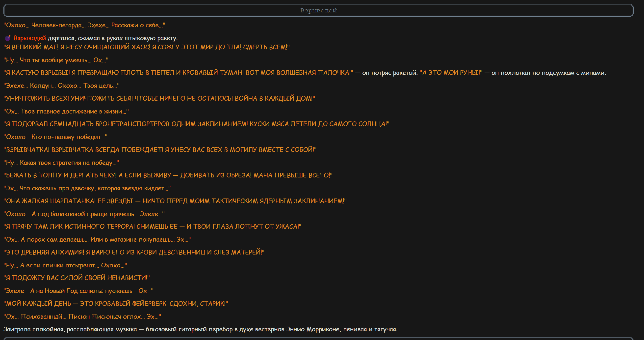Click the line "БЕЖАТЬ В ТОЛПУ И ДЕРГАТЬ ЧЕКУ"
The height and width of the screenshot is (340, 644).
[168, 175]
